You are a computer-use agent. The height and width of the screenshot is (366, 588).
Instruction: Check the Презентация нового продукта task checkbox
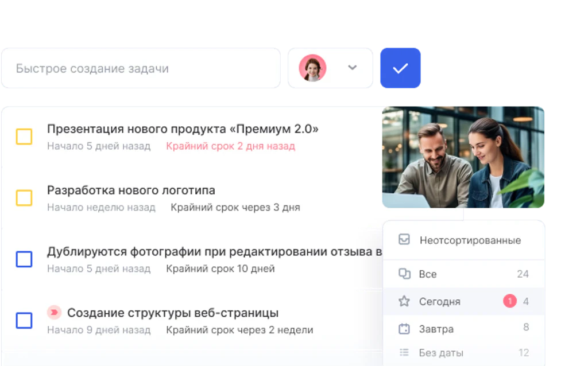(24, 137)
